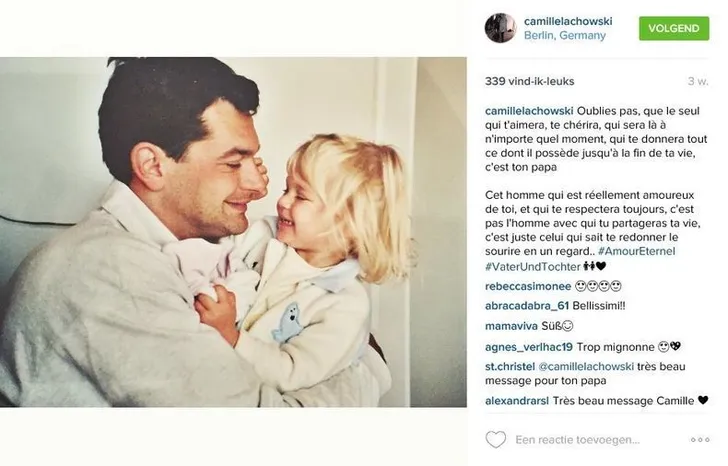Image resolution: width=728 pixels, height=466 pixels.
Task: Visit commenter rebeccasimonee's profile
Action: coord(528,286)
